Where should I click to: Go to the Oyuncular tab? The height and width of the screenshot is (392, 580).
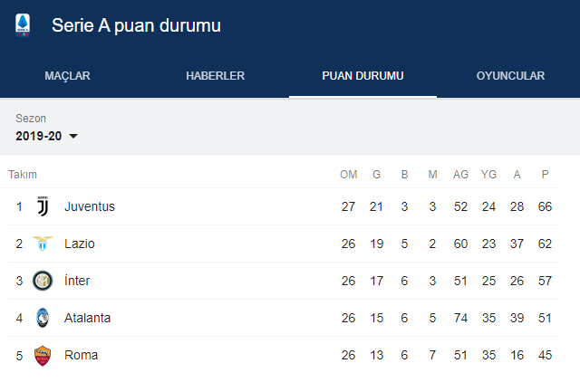tap(510, 76)
